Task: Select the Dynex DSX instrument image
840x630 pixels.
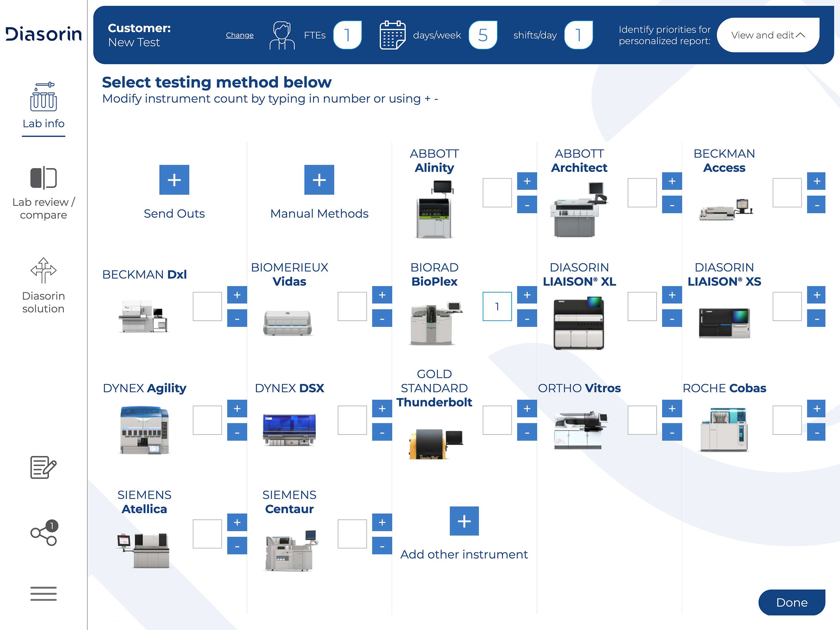Action: (x=289, y=430)
